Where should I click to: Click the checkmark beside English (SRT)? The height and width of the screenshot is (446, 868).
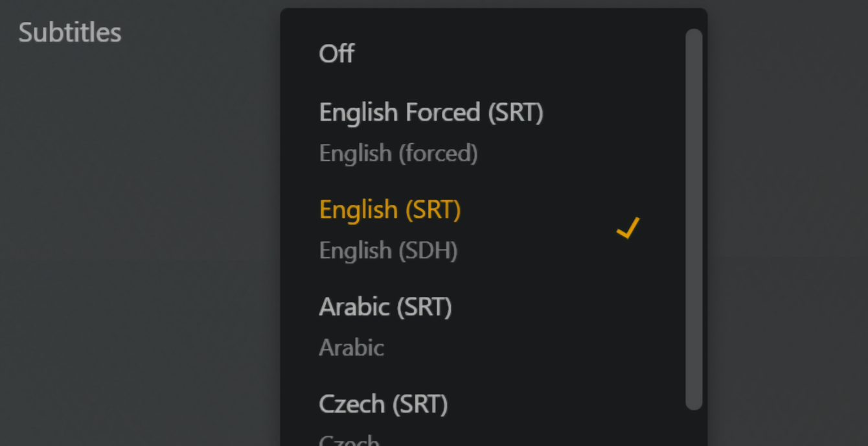(x=626, y=228)
